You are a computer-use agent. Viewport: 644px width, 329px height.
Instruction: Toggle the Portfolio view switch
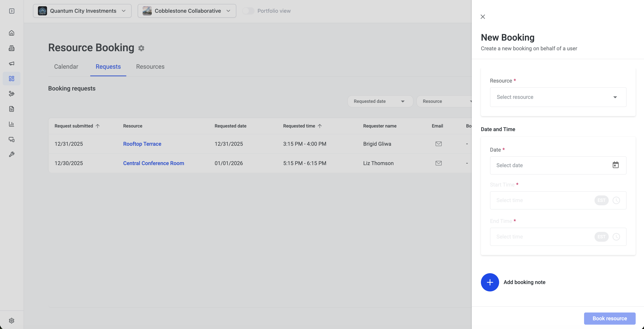coord(248,11)
